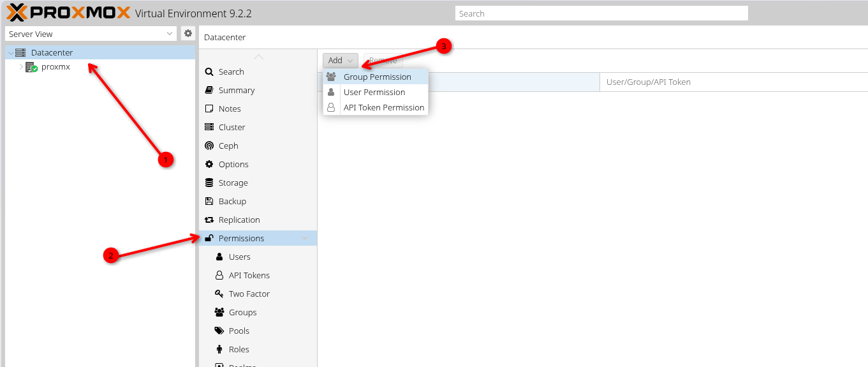Screen dimensions: 868x367
Task: Click the Options gear icon
Action: coord(209,165)
